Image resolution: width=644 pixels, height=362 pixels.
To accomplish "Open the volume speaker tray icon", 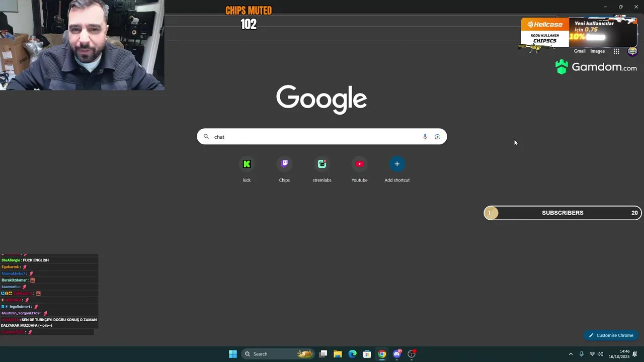I will 600,354.
